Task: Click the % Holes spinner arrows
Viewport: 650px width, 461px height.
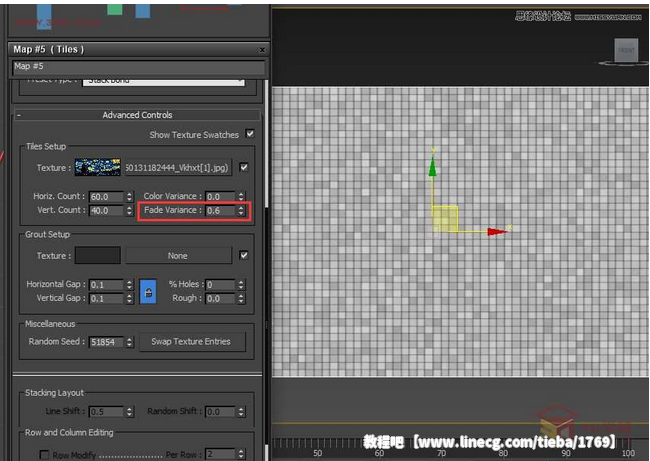Action: (241, 285)
